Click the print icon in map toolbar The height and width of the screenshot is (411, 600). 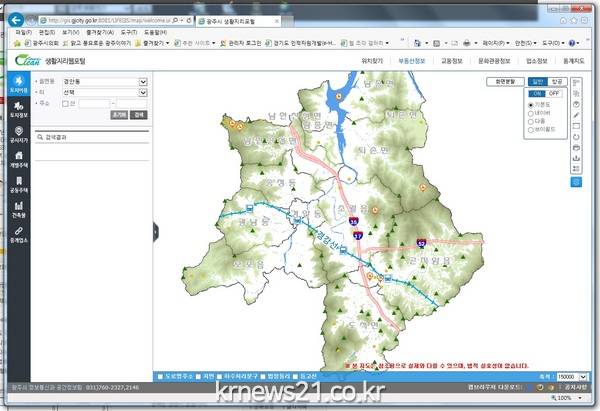[x=576, y=145]
